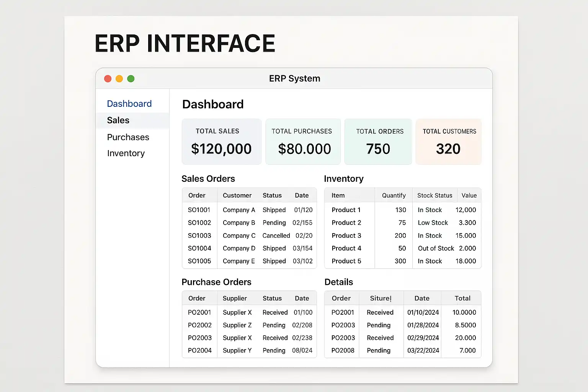
Task: Click the Low Stock status of Product 2
Action: (x=433, y=223)
